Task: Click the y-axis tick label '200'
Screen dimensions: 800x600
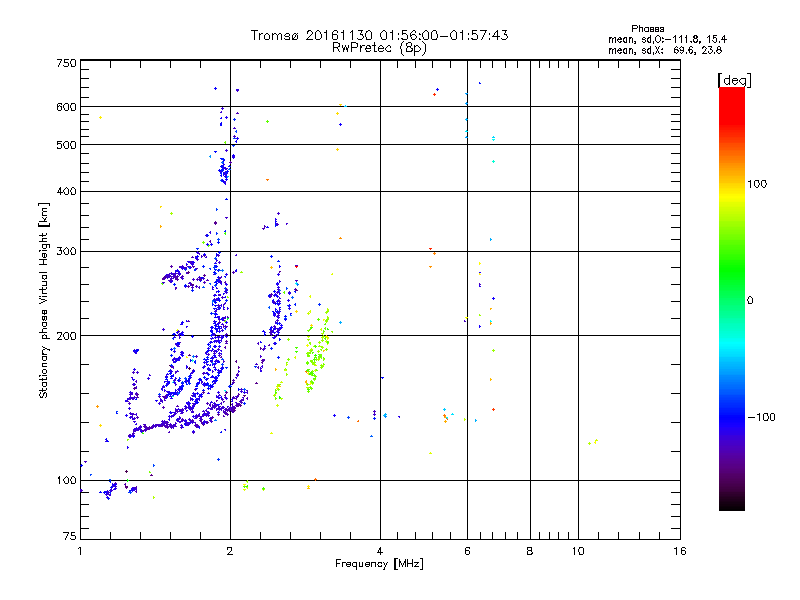Action: coord(66,336)
